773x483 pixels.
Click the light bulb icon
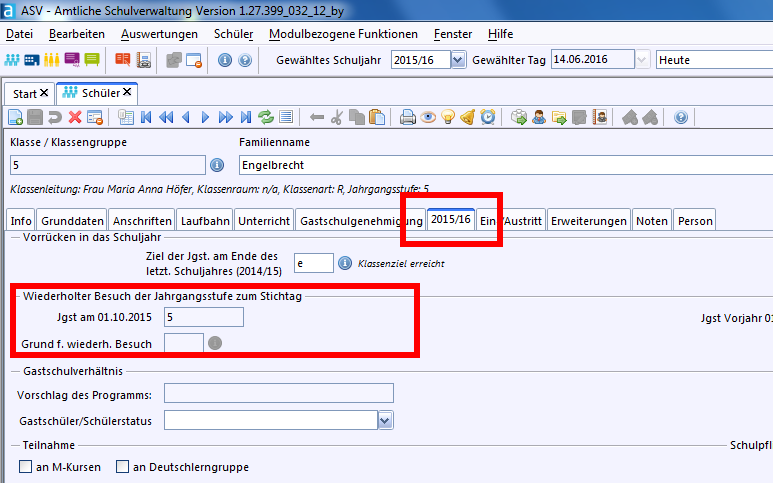coord(448,117)
